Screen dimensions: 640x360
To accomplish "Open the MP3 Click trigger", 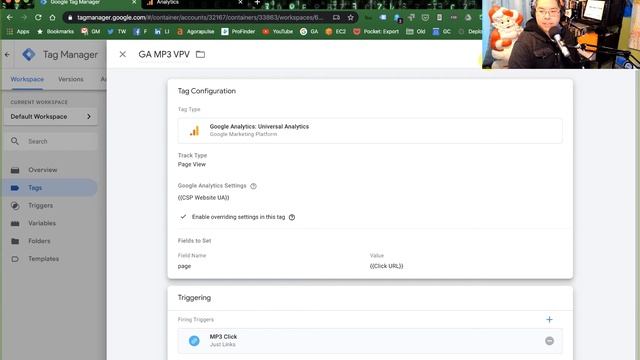I will pyautogui.click(x=370, y=341).
